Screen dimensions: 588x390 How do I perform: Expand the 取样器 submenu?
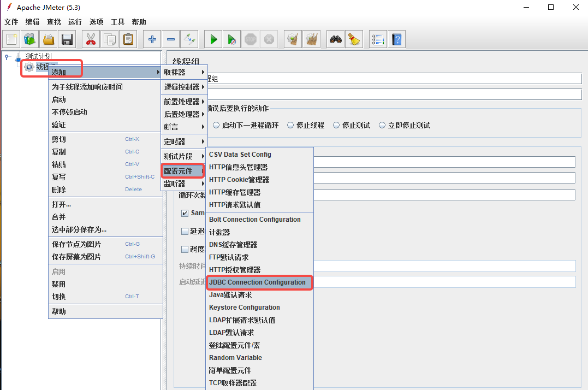[x=184, y=72]
